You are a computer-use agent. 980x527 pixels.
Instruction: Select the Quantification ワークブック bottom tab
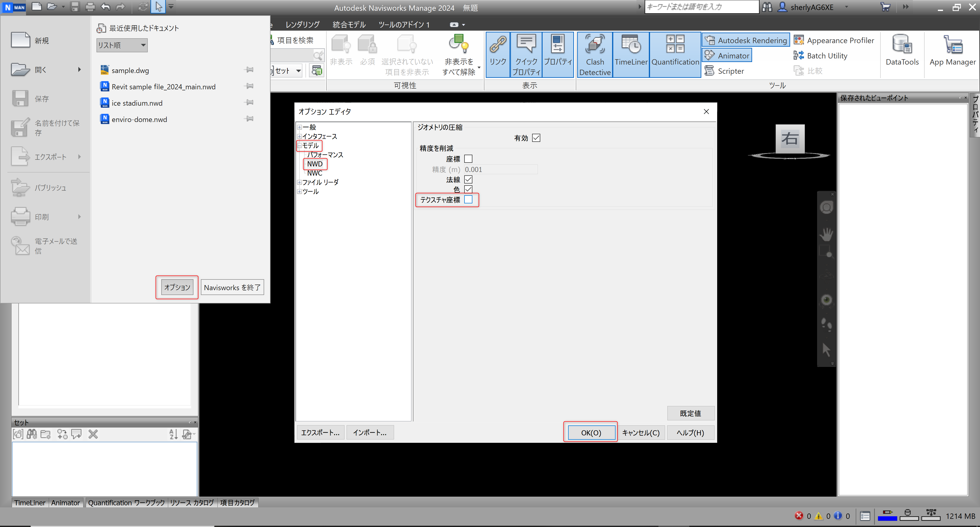pyautogui.click(x=126, y=503)
